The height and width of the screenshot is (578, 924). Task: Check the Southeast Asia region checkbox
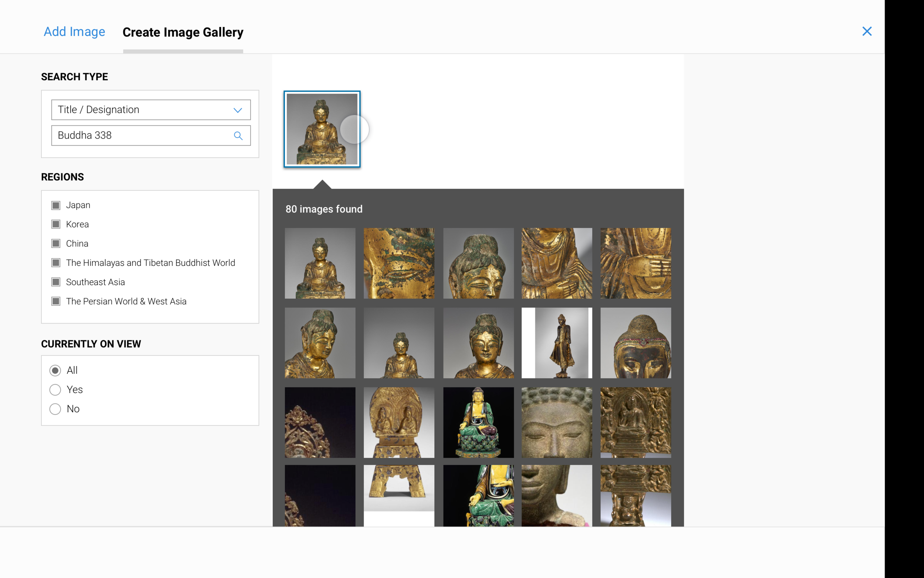[x=55, y=282]
